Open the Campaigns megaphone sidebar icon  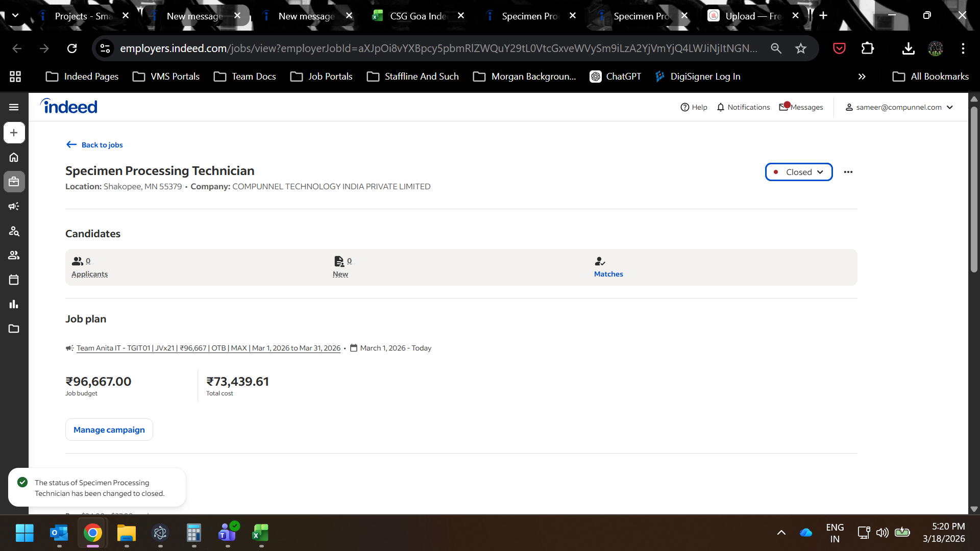pos(14,206)
